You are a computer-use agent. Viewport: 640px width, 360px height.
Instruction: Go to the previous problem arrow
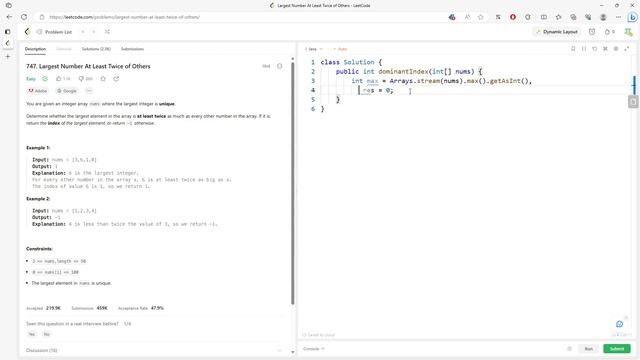pyautogui.click(x=83, y=32)
